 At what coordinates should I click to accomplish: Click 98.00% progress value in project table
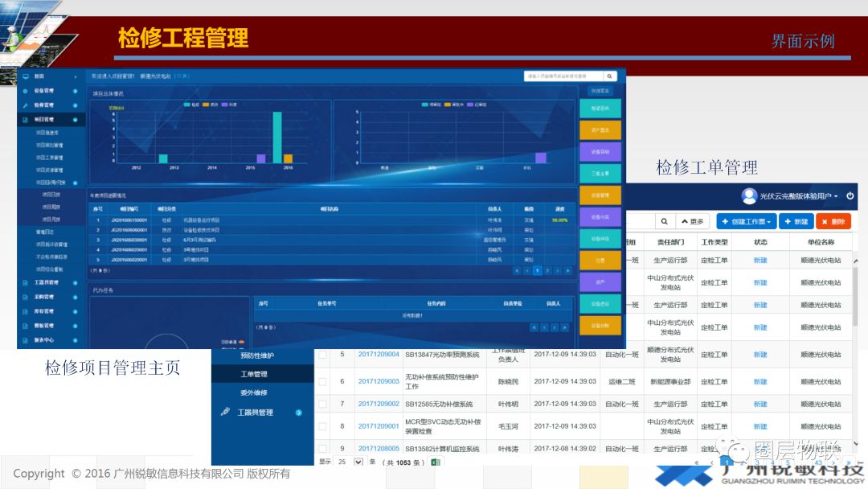[x=559, y=220]
